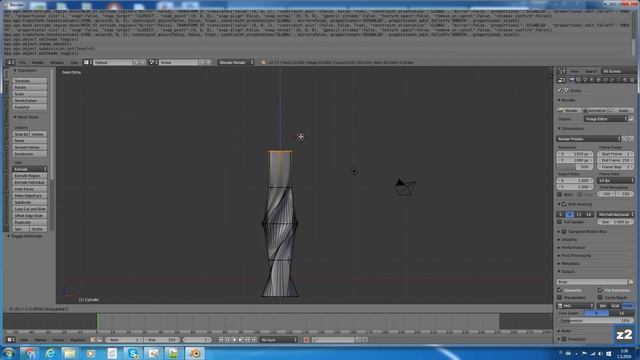Screen dimensions: 640x360
Task: Open the Outliner editor type icon
Action: [x=562, y=71]
